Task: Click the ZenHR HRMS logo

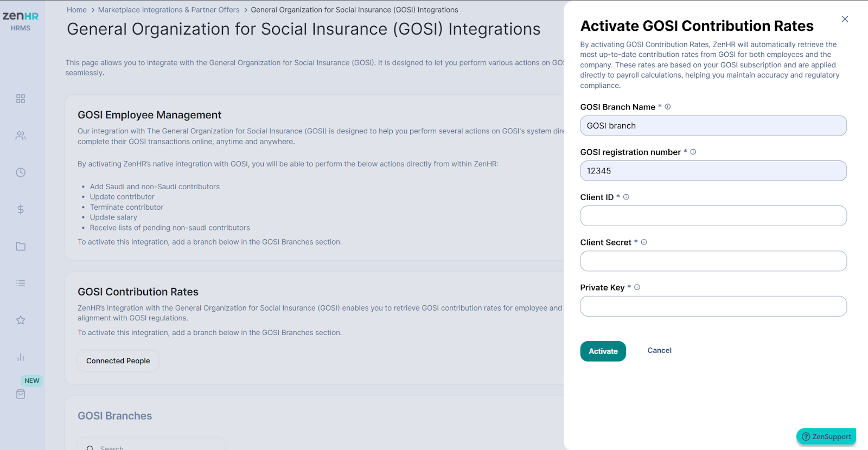Action: pyautogui.click(x=21, y=21)
